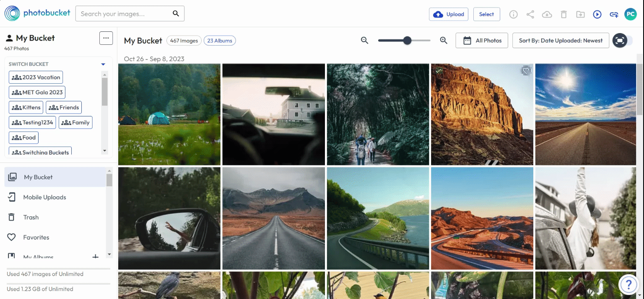Open the camping tents photo
This screenshot has height=299, width=644.
[169, 114]
